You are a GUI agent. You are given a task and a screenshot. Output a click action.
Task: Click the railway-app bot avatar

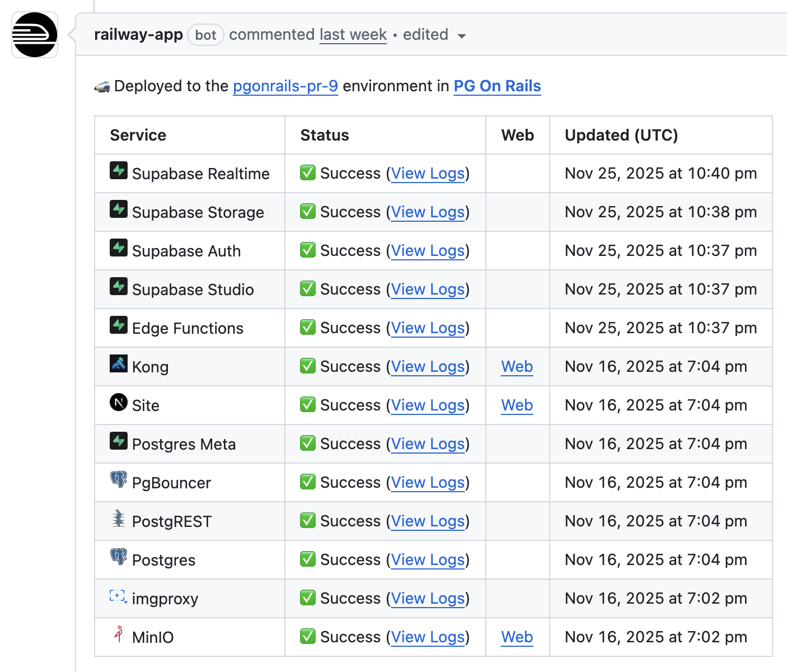[35, 35]
